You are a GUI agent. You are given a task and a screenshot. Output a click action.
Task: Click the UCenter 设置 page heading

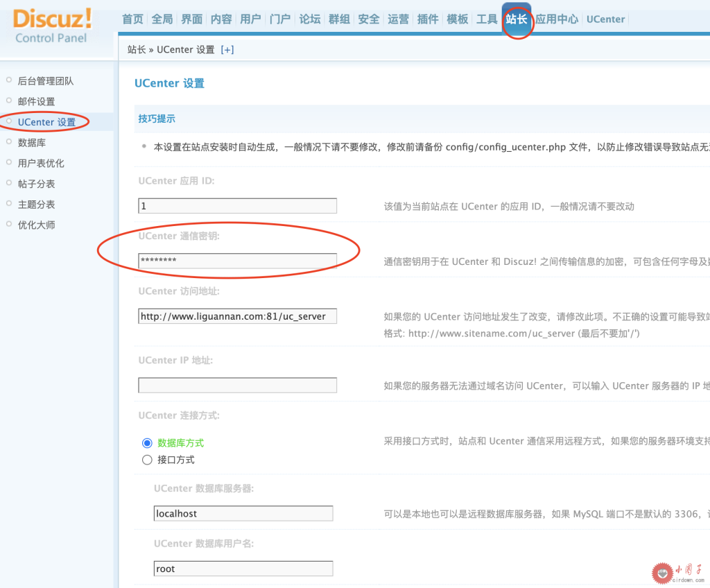[x=169, y=83]
